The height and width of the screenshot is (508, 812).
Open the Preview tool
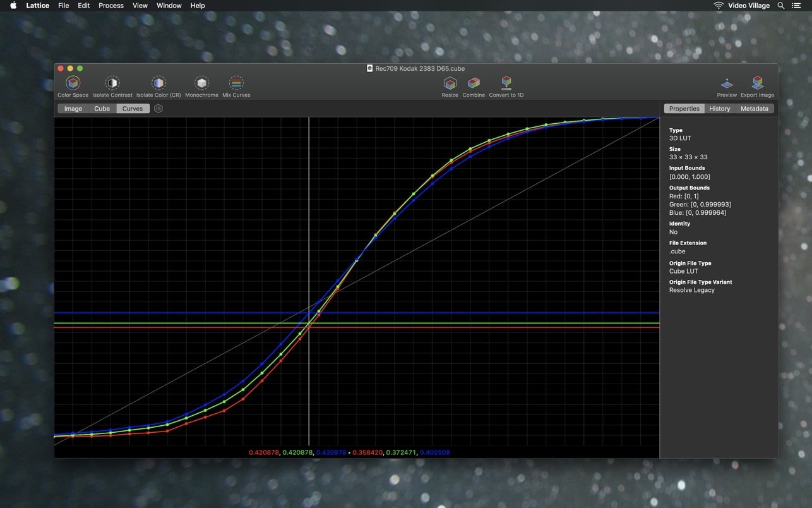tap(727, 83)
